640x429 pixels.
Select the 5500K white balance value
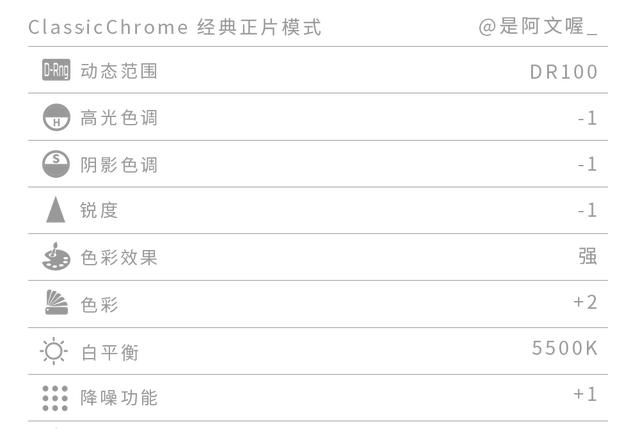(x=564, y=349)
